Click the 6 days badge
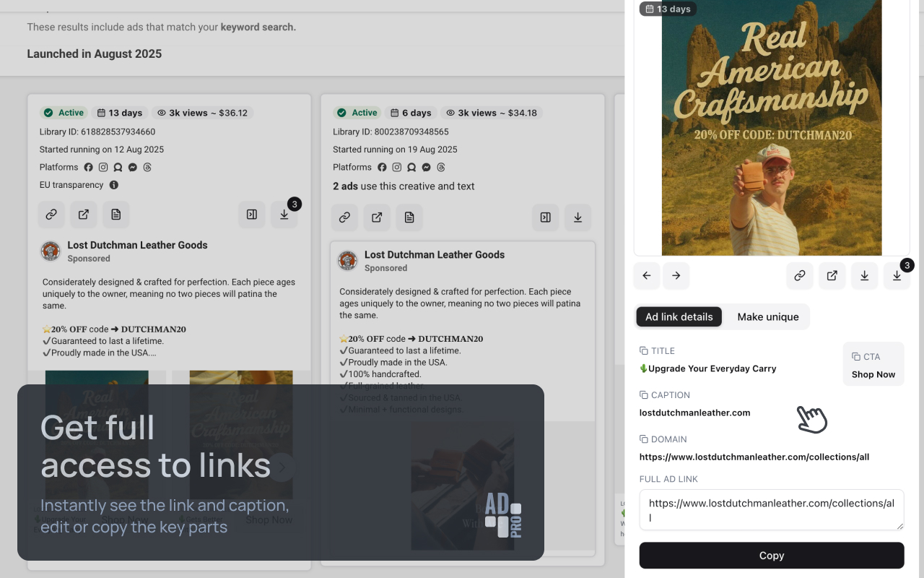Screen dimensions: 924x578 (x=411, y=113)
